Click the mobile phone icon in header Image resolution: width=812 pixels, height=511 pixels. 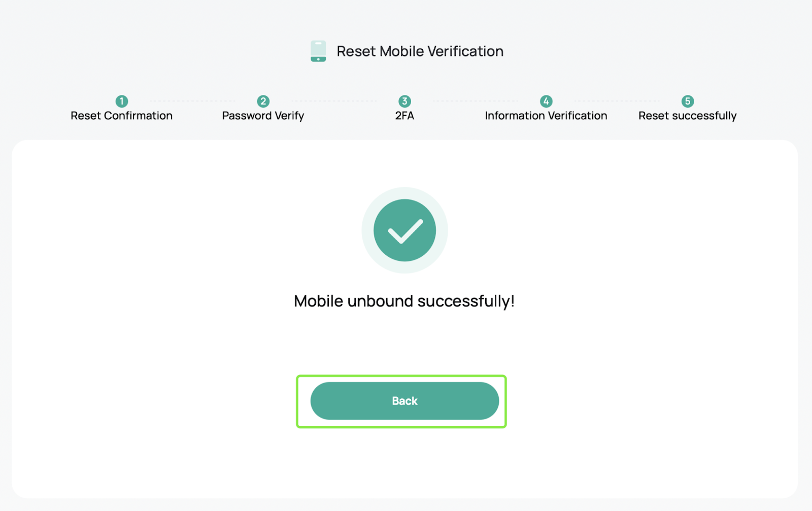[x=318, y=51]
